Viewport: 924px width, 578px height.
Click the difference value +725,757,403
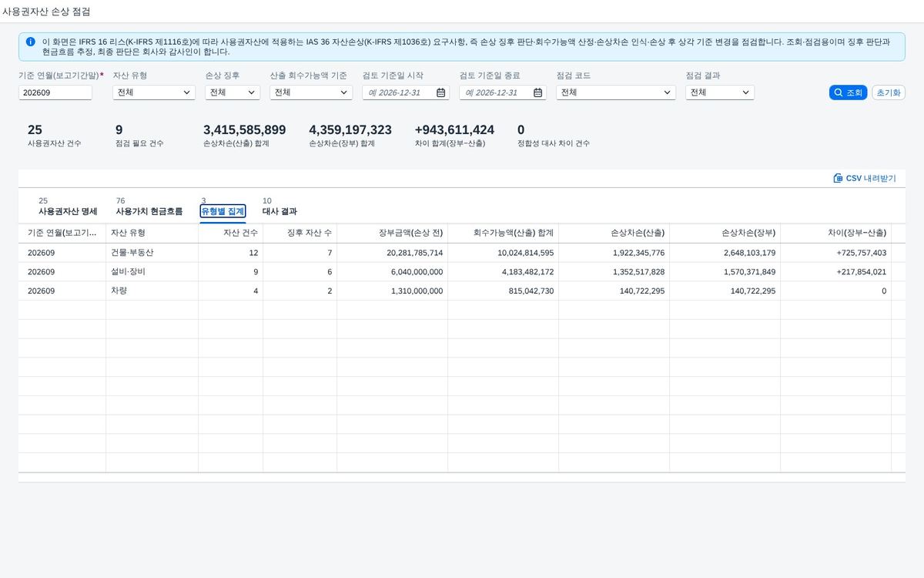coord(861,253)
